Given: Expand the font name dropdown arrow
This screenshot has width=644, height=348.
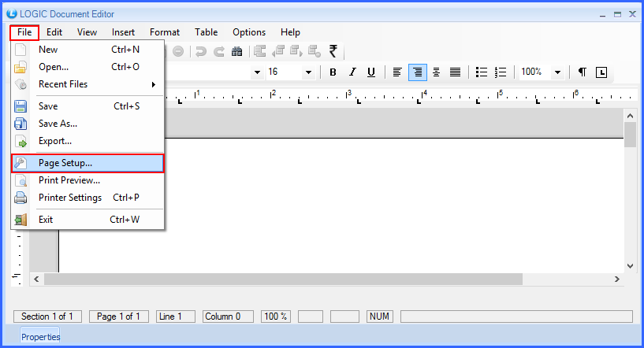Looking at the screenshot, I should click(x=257, y=72).
